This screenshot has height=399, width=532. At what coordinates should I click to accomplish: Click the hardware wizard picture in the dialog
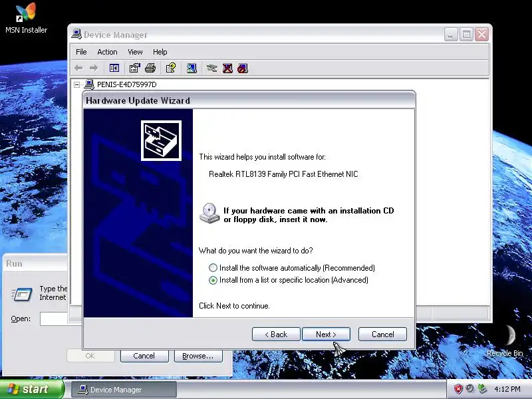point(161,140)
